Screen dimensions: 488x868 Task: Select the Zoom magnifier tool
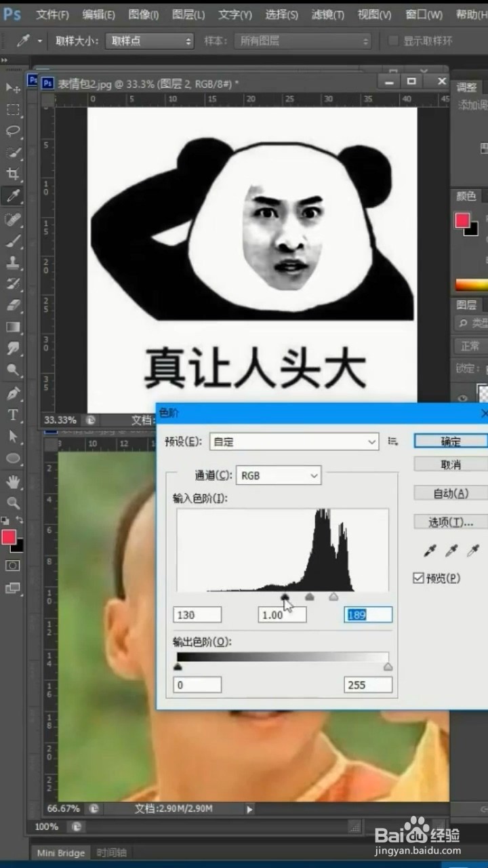click(x=13, y=502)
